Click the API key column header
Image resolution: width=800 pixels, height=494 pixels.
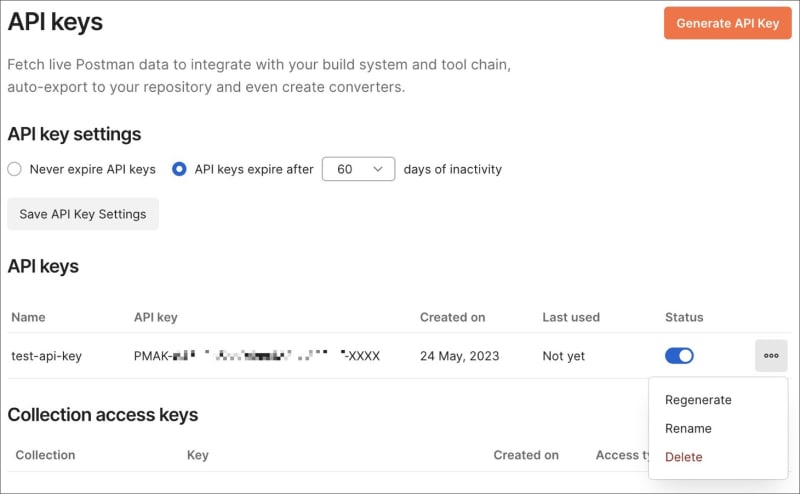point(155,317)
